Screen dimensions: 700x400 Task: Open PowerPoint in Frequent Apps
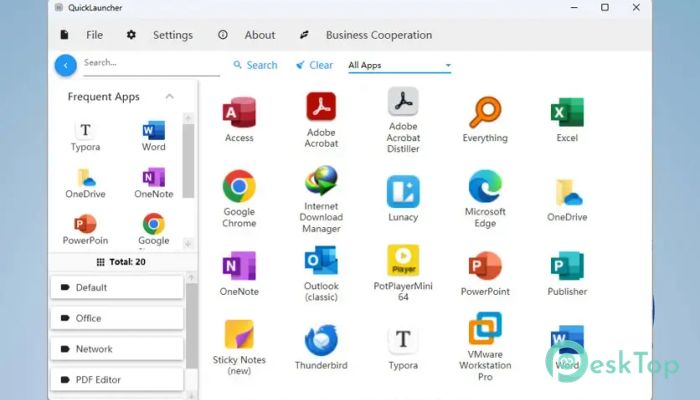point(85,230)
